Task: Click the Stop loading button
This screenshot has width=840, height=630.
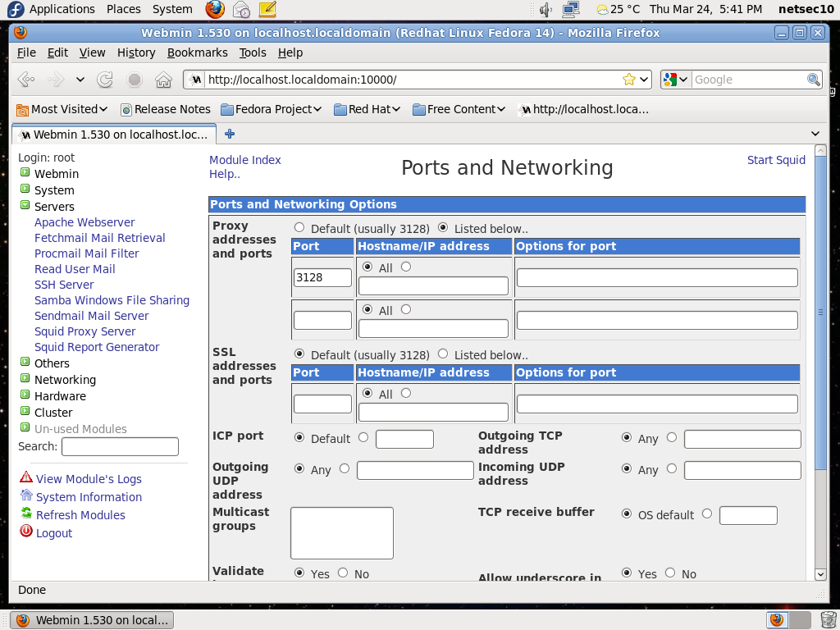Action: tap(135, 80)
